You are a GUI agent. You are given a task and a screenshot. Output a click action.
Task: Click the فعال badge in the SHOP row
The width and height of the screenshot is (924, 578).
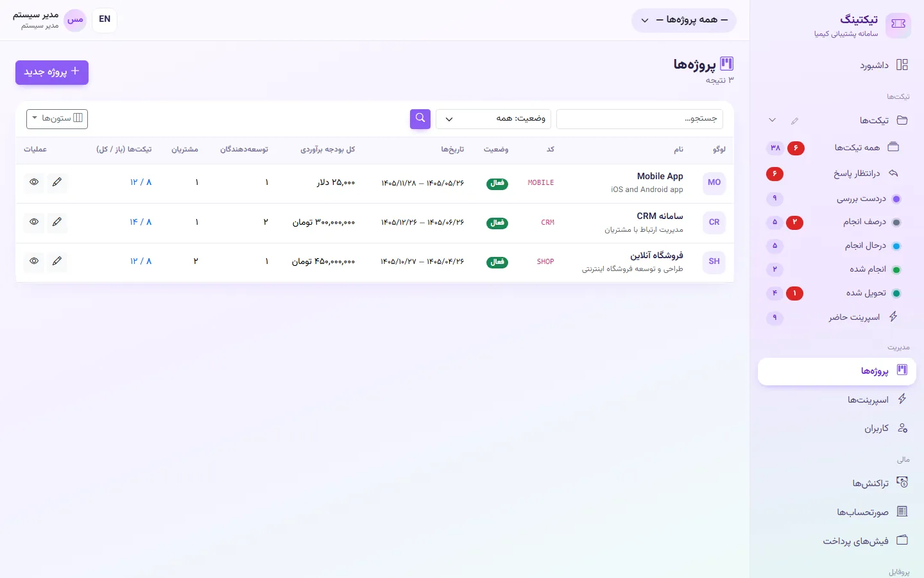pyautogui.click(x=497, y=262)
